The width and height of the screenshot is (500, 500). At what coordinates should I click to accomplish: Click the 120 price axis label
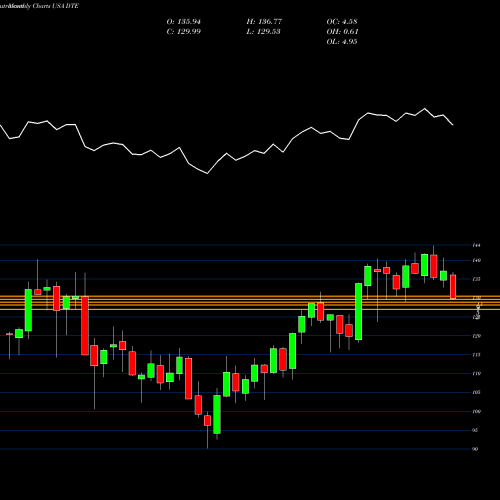[x=477, y=336]
